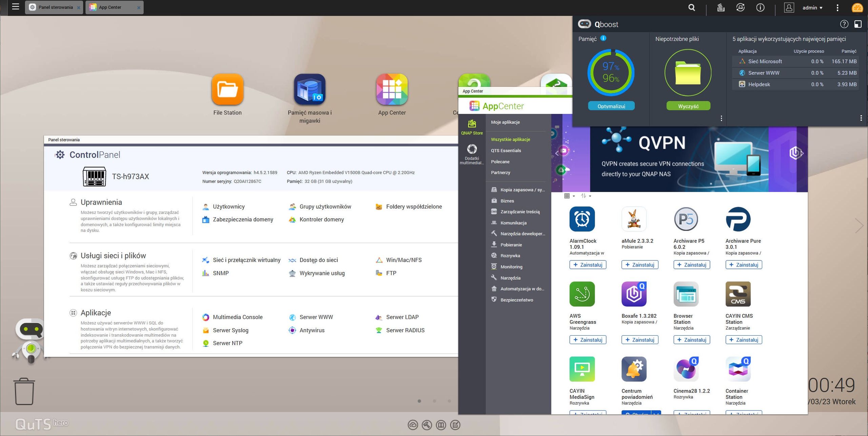
Task: Select Polecane category
Action: 500,162
